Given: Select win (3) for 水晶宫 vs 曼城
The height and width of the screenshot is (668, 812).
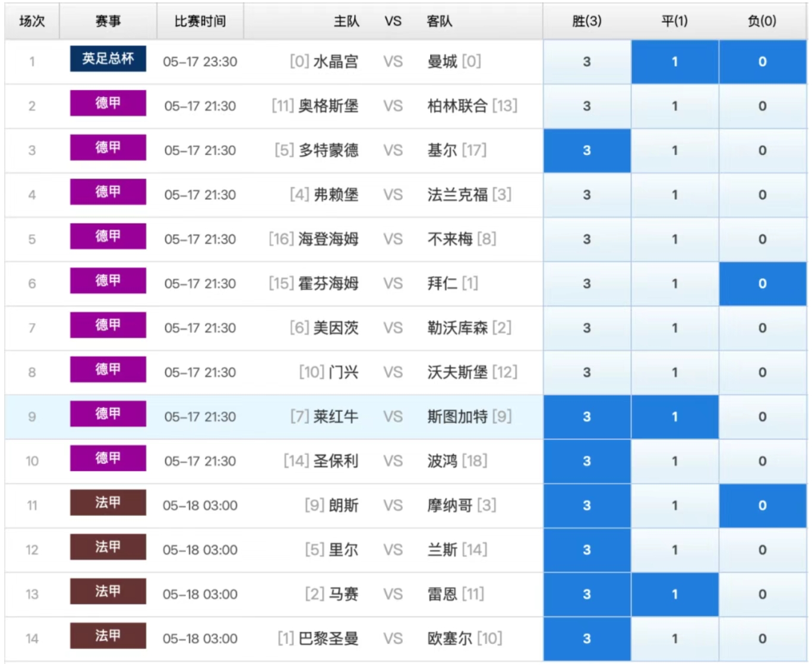Looking at the screenshot, I should click(x=587, y=62).
